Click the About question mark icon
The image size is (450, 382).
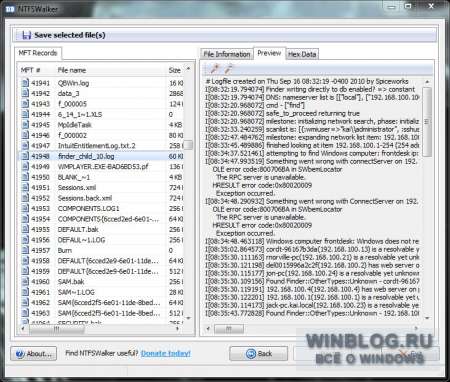20,354
